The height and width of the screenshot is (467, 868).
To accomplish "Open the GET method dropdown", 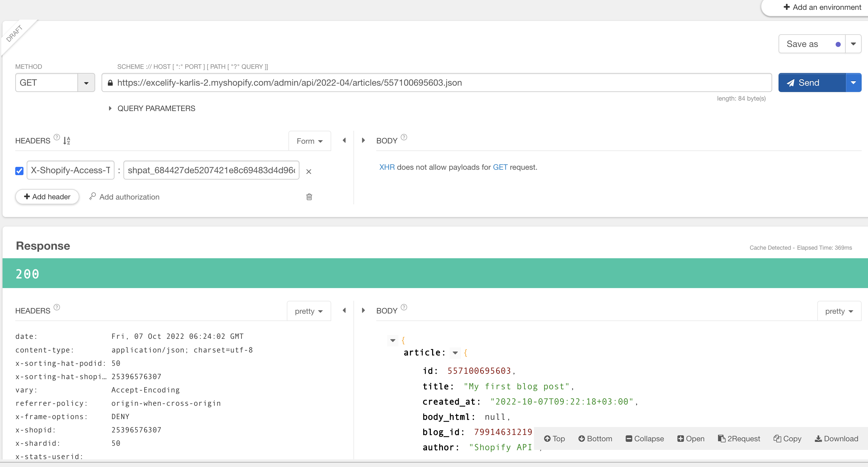I will coord(86,82).
